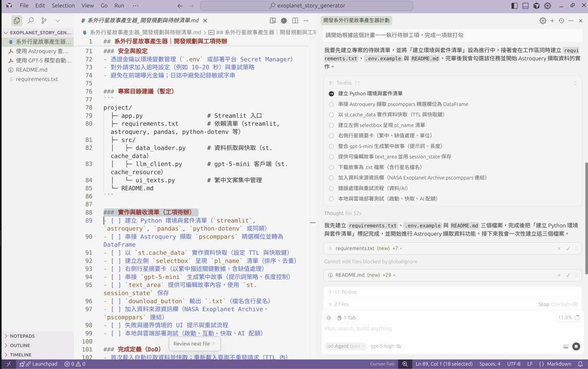The height and width of the screenshot is (369, 588).
Task: Expand the OUTLINE section
Action: click(x=37, y=345)
